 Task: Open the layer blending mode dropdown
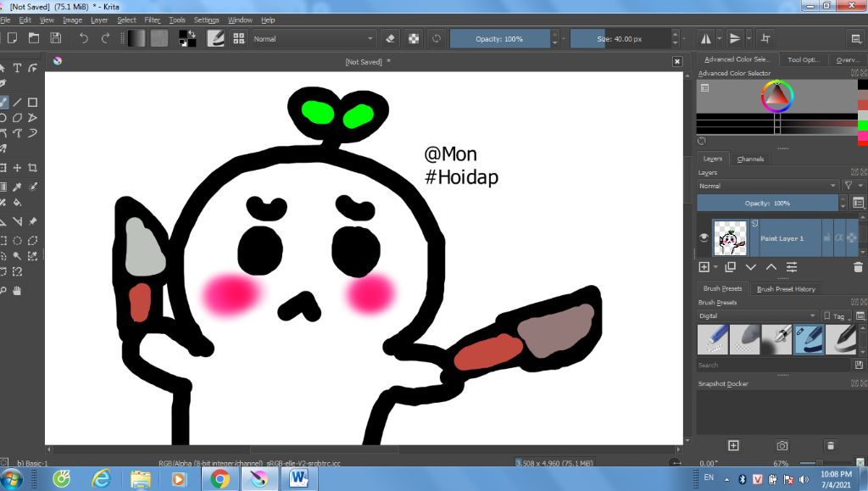click(767, 186)
